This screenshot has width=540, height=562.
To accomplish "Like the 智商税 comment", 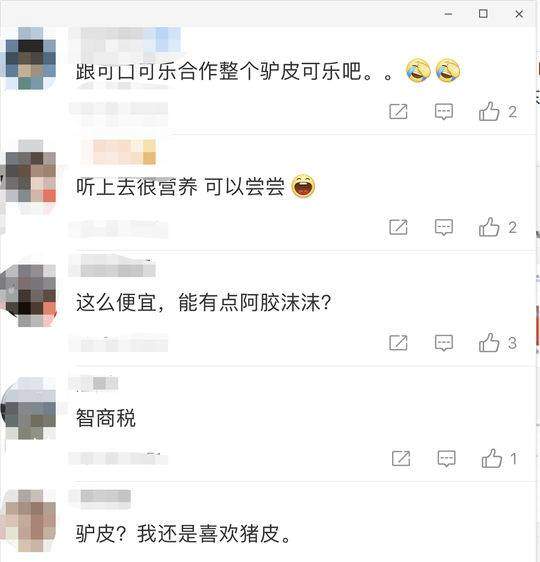I will tap(492, 458).
